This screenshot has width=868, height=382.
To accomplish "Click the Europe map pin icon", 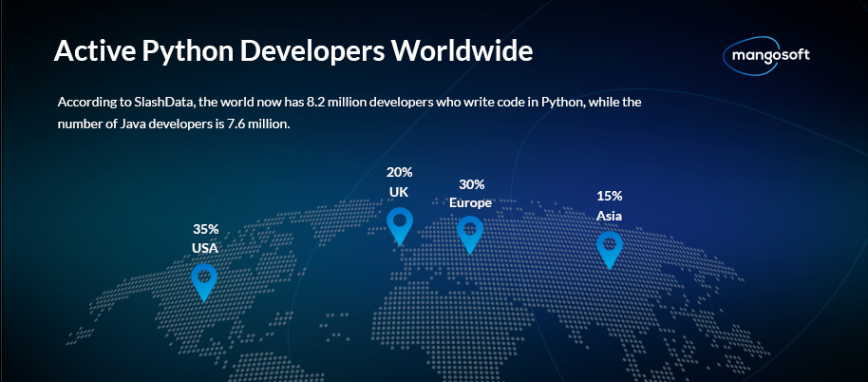I will coord(470,236).
